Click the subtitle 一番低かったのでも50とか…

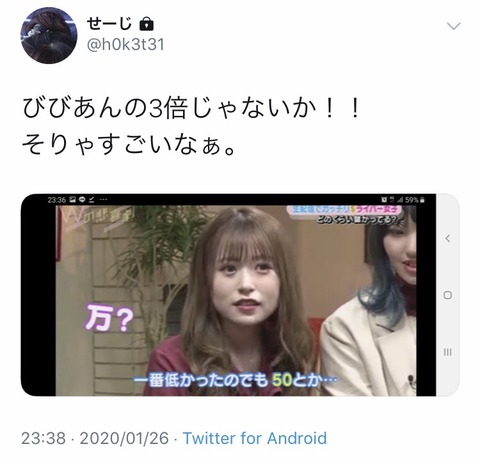coord(236,381)
